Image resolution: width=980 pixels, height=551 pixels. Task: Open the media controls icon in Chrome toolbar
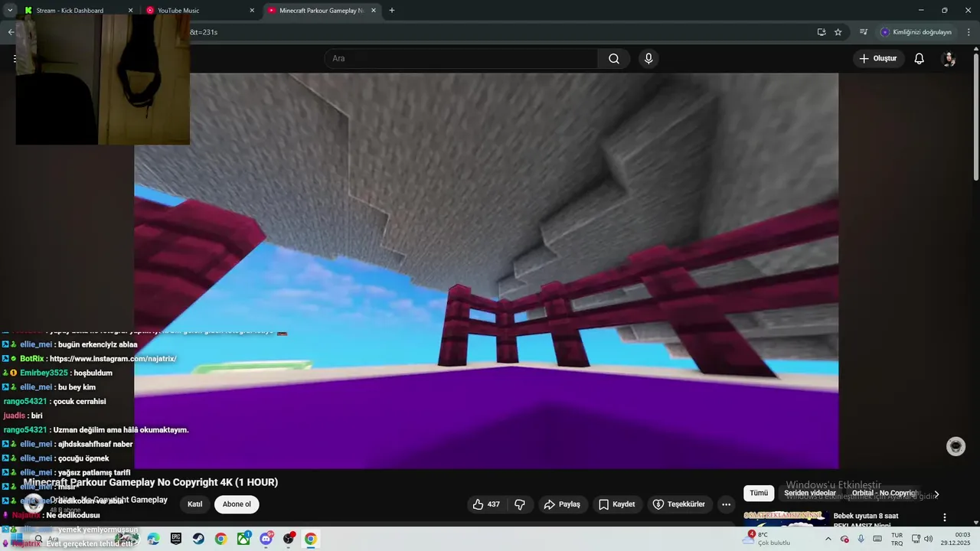tap(864, 32)
